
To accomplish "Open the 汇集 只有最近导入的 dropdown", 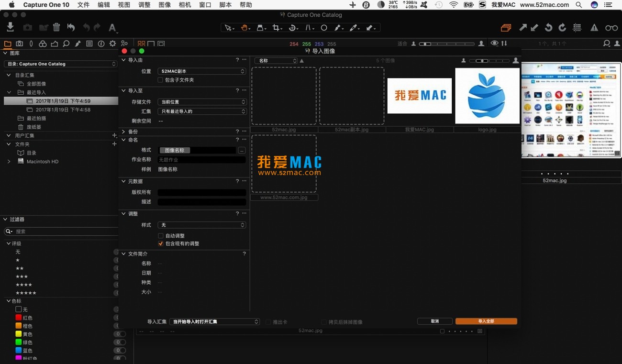I will [x=202, y=111].
